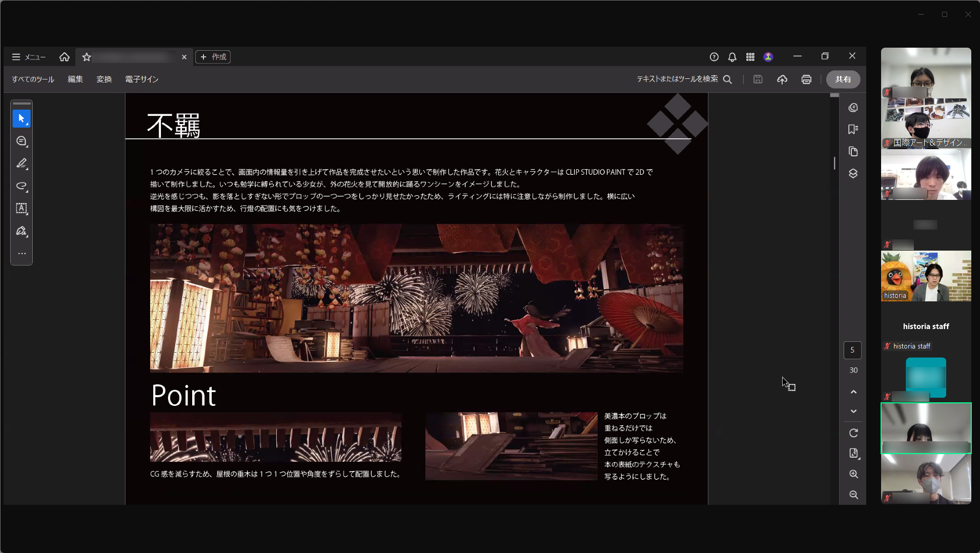Select the historia participant video tile
Viewport: 980px width, 553px height.
coord(926,276)
